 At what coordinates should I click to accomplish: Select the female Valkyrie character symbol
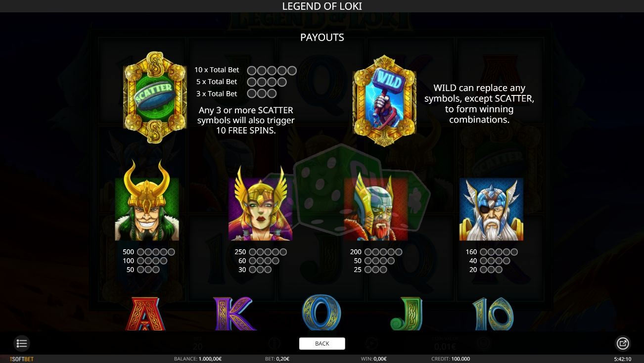tap(260, 203)
